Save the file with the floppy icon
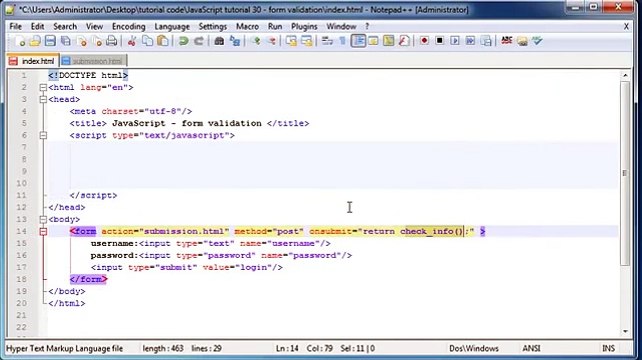The height and width of the screenshot is (360, 642). point(50,41)
